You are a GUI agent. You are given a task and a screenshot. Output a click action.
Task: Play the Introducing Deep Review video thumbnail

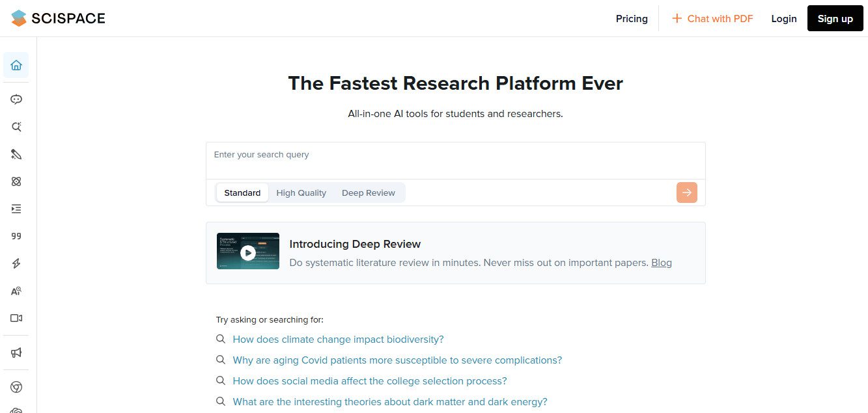click(x=248, y=251)
